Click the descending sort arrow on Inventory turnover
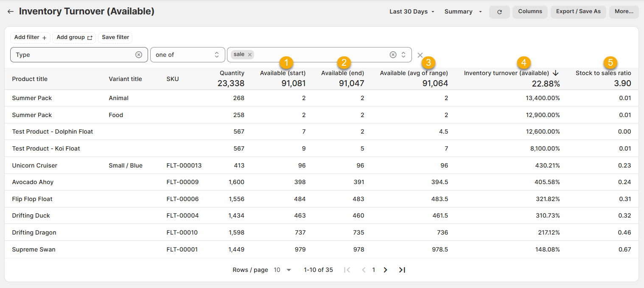Screen dimensions: 644x288 pyautogui.click(x=555, y=73)
